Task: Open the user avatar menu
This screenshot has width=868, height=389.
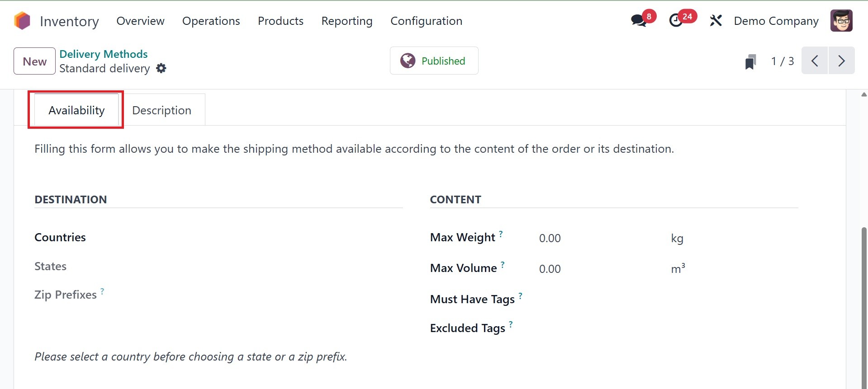Action: tap(841, 21)
